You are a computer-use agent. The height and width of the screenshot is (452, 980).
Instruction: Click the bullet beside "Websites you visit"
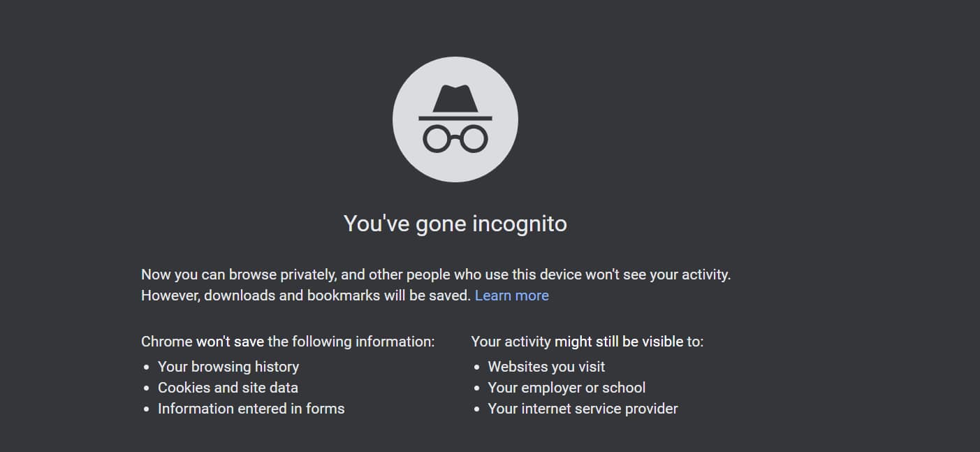tap(477, 366)
